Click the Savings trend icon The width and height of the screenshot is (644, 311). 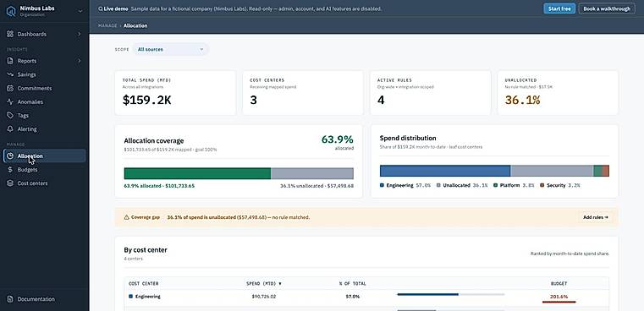(x=10, y=74)
